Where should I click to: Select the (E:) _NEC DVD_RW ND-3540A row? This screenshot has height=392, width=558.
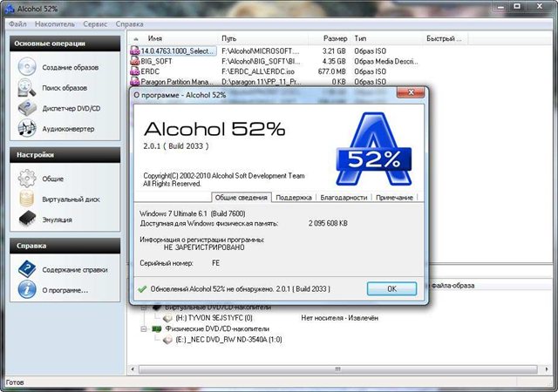(x=228, y=340)
